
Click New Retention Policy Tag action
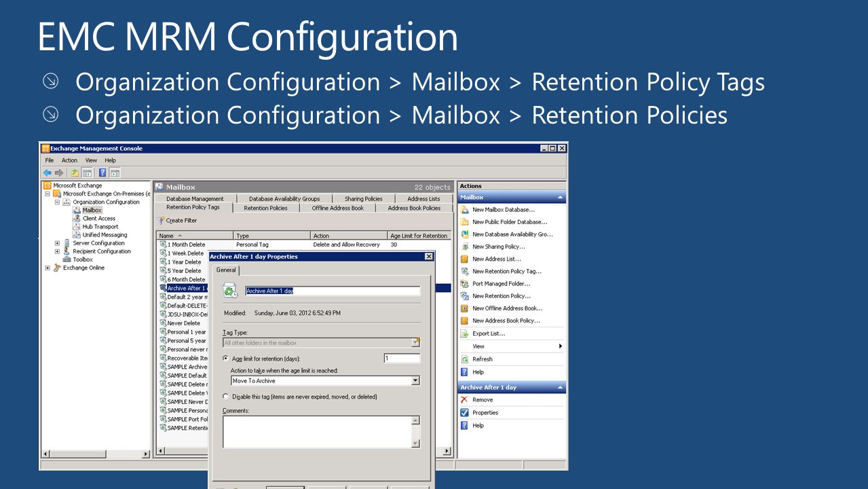click(507, 272)
